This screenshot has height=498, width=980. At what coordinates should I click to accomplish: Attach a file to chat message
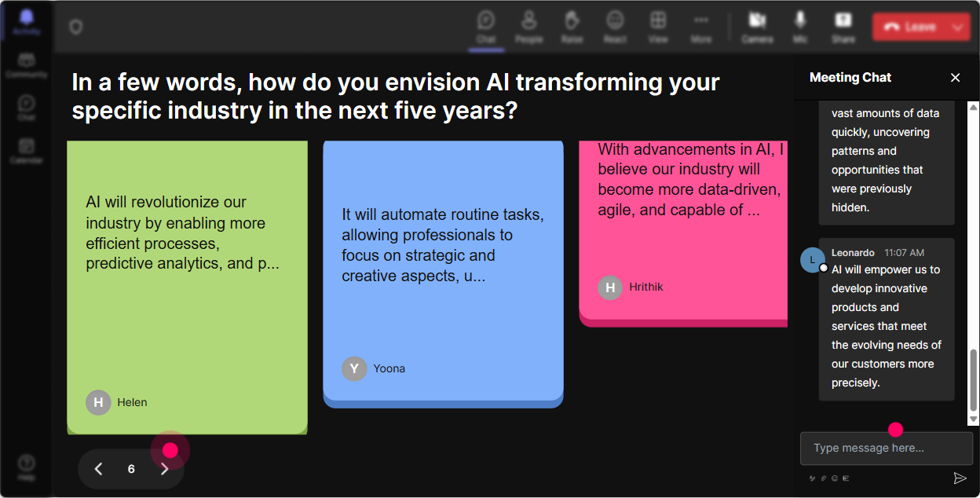point(824,478)
